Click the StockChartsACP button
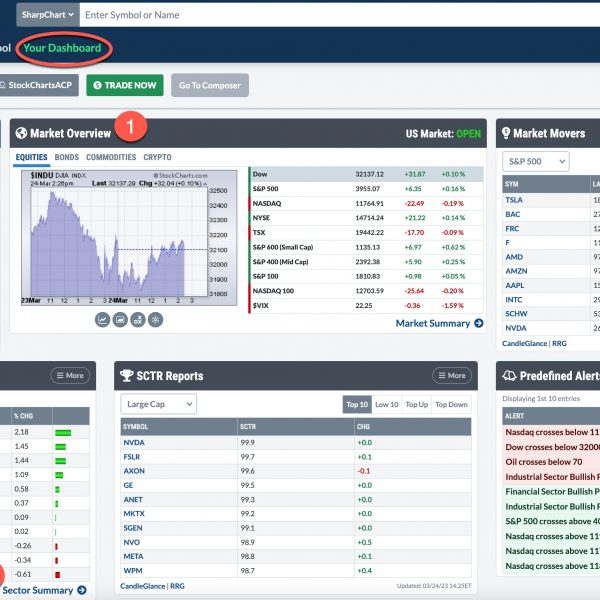 [x=38, y=85]
